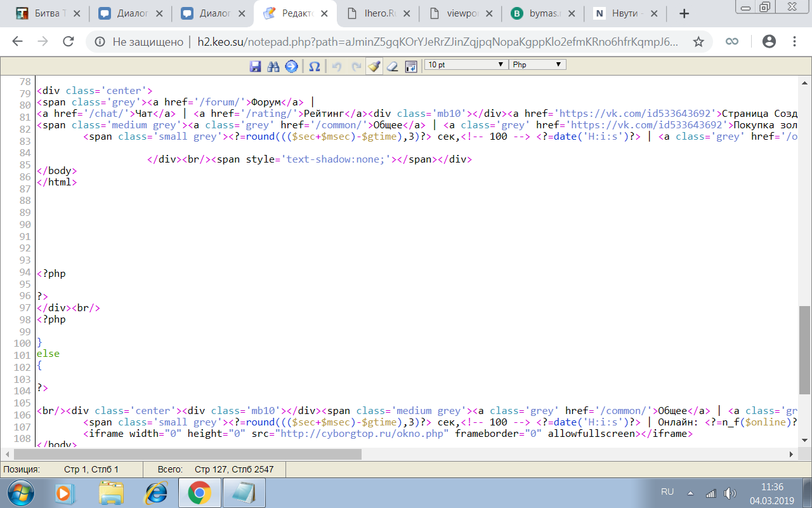Save the file with the floppy disk icon
This screenshot has height=508, width=812.
coord(256,66)
